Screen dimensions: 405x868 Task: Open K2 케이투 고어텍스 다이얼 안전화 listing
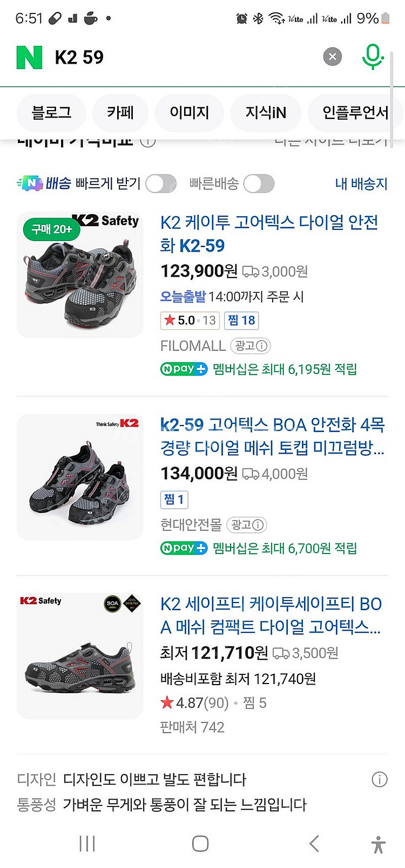point(269,234)
